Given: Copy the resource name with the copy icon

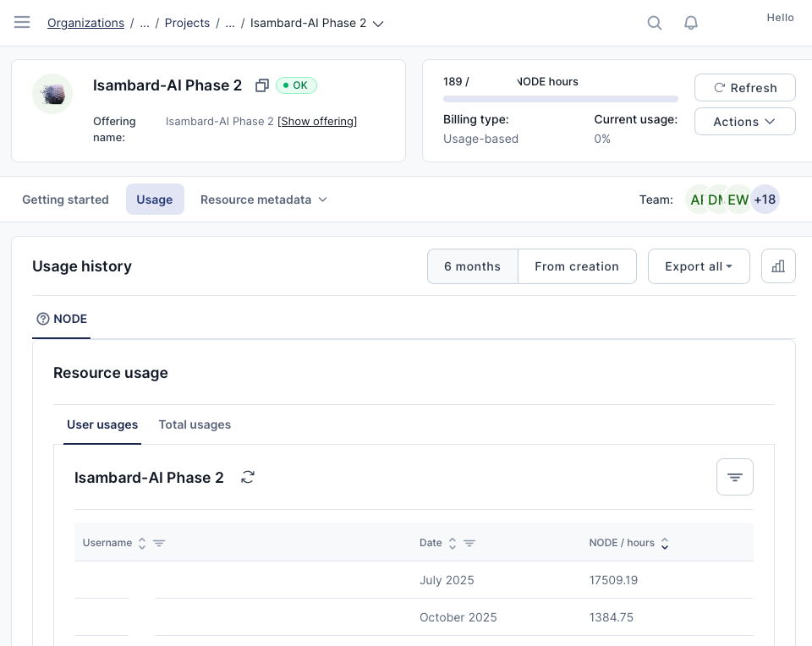Looking at the screenshot, I should 262,85.
